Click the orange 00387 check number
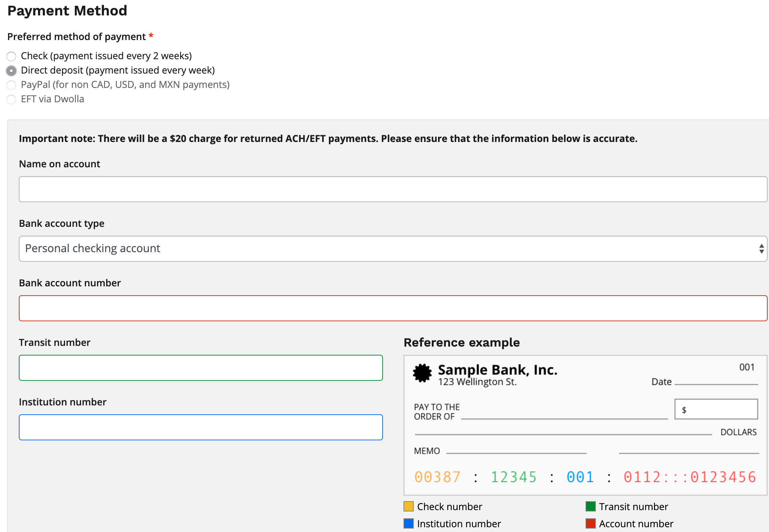 [437, 477]
